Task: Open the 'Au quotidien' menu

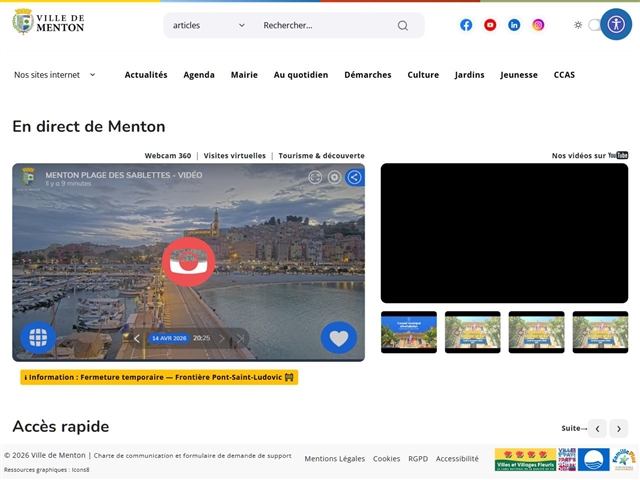Action: [x=301, y=75]
